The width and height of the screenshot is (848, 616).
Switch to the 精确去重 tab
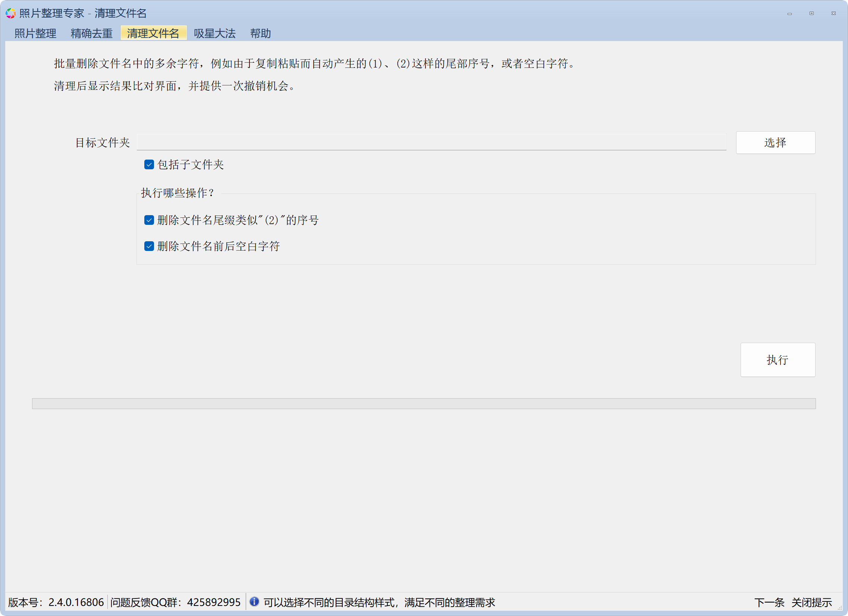click(x=92, y=33)
